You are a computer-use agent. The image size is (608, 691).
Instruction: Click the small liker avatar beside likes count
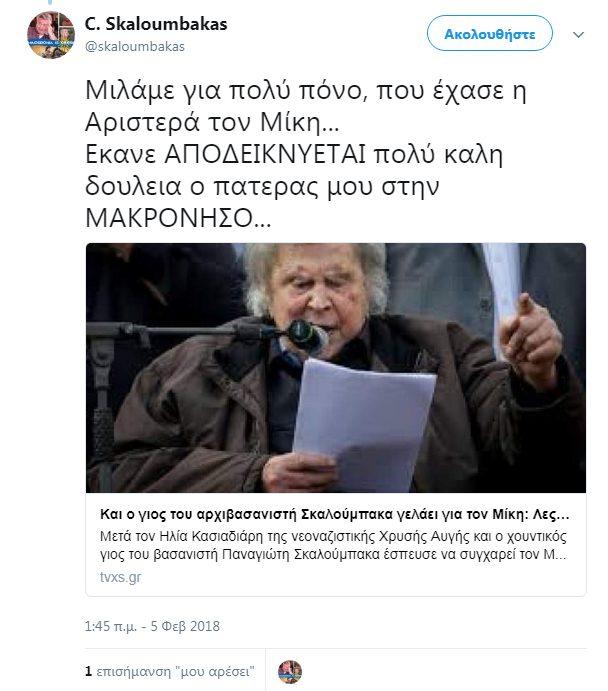pos(290,672)
